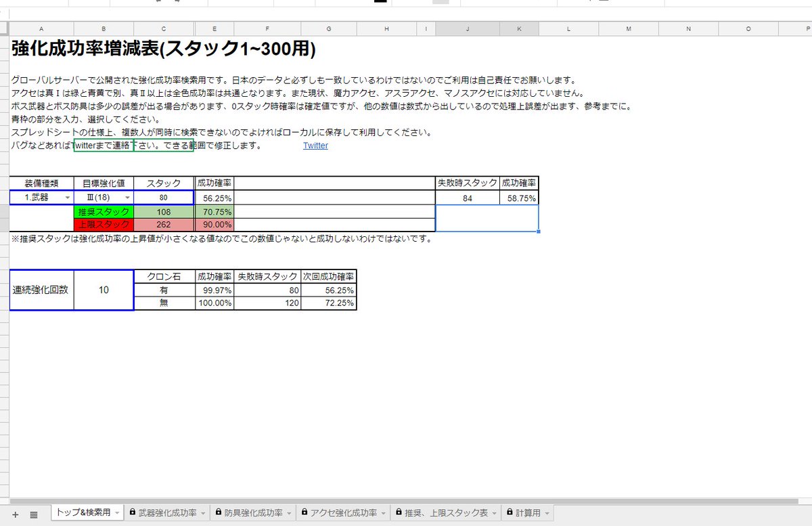The height and width of the screenshot is (526, 812).
Task: Open the 推奨、上限スタック表 sheet tab
Action: (x=447, y=513)
